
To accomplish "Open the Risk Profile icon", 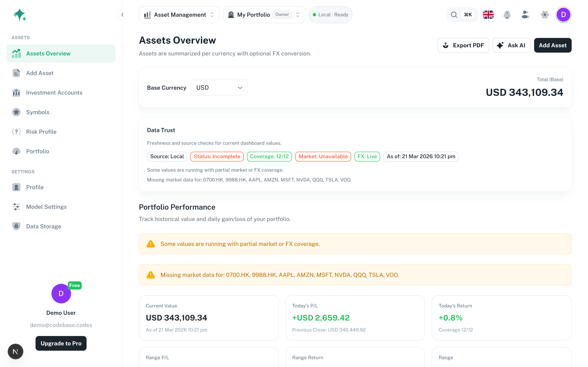I will point(16,132).
